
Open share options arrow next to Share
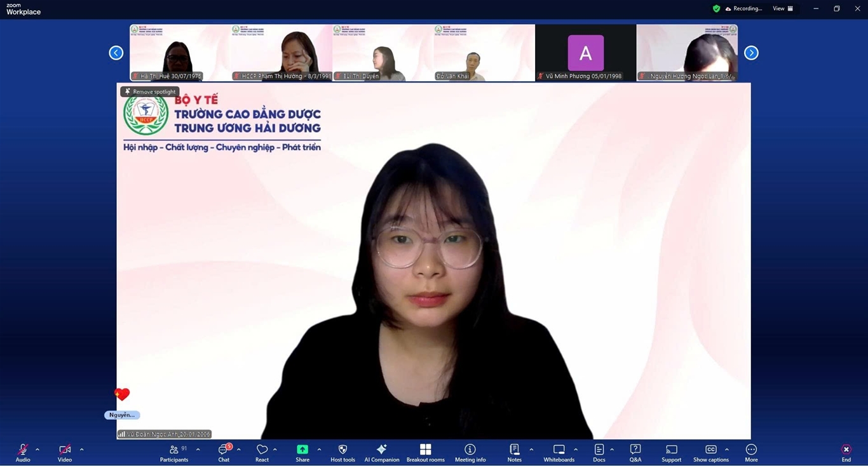tap(319, 449)
